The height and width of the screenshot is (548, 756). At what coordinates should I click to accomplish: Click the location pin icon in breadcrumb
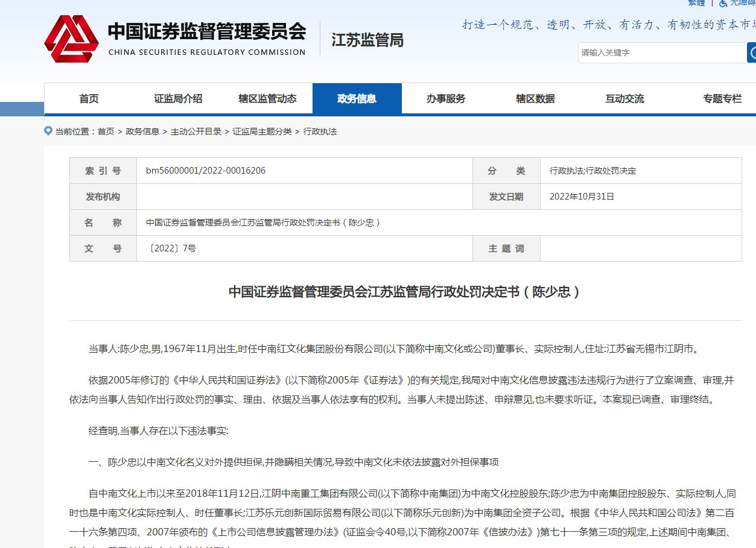[48, 131]
